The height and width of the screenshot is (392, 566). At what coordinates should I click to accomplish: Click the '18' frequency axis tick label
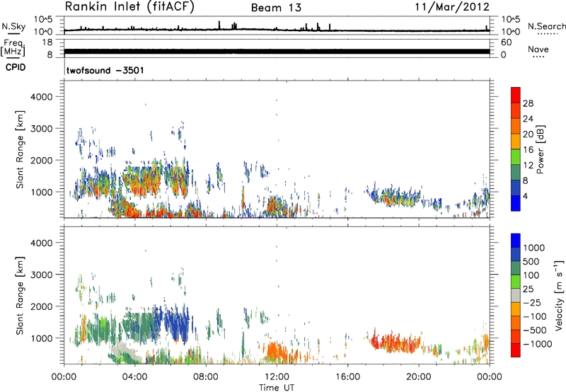[47, 42]
